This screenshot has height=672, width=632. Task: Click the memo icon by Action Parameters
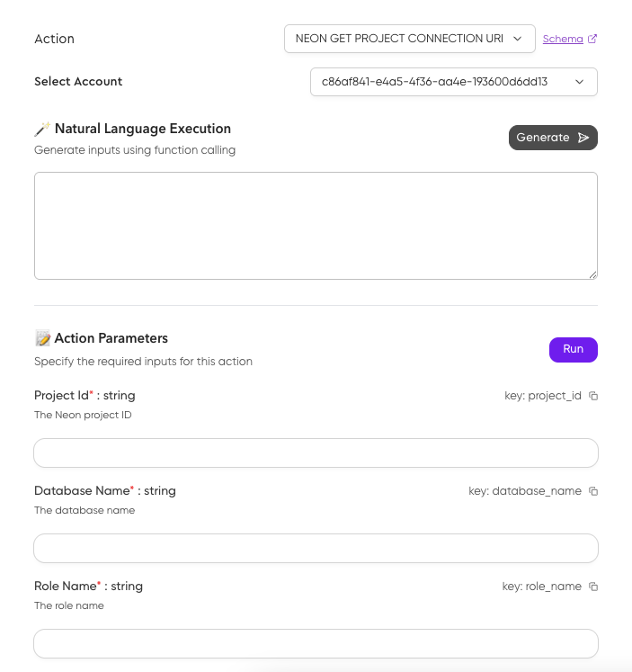point(42,339)
